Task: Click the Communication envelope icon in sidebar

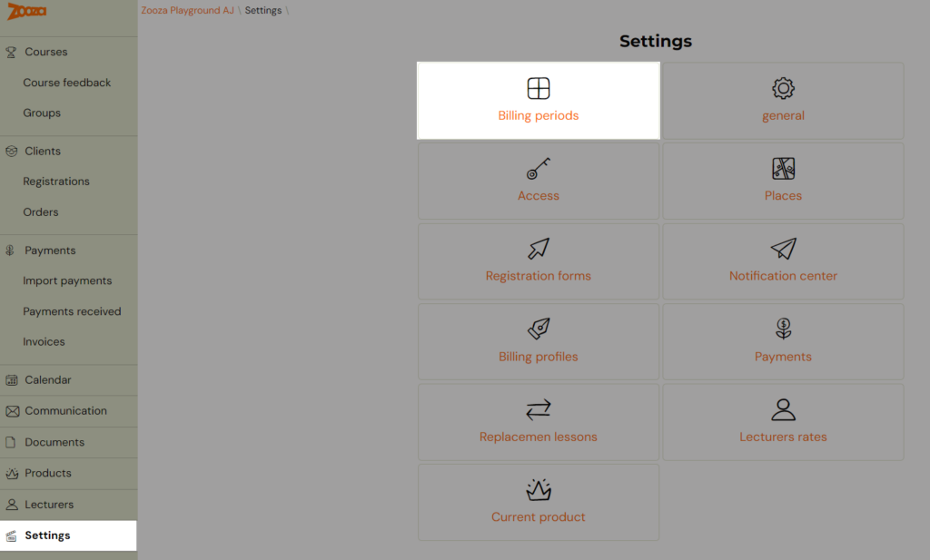Action: 12,410
